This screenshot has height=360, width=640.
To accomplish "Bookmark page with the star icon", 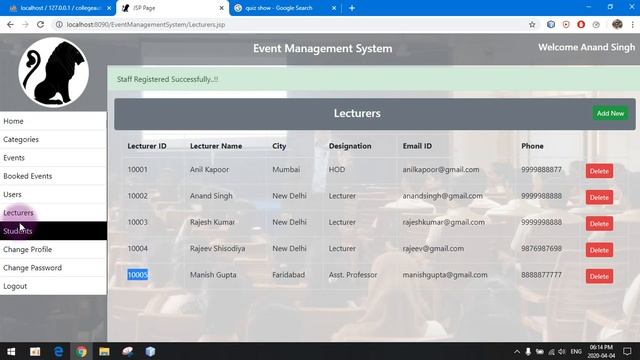I will tap(532, 24).
